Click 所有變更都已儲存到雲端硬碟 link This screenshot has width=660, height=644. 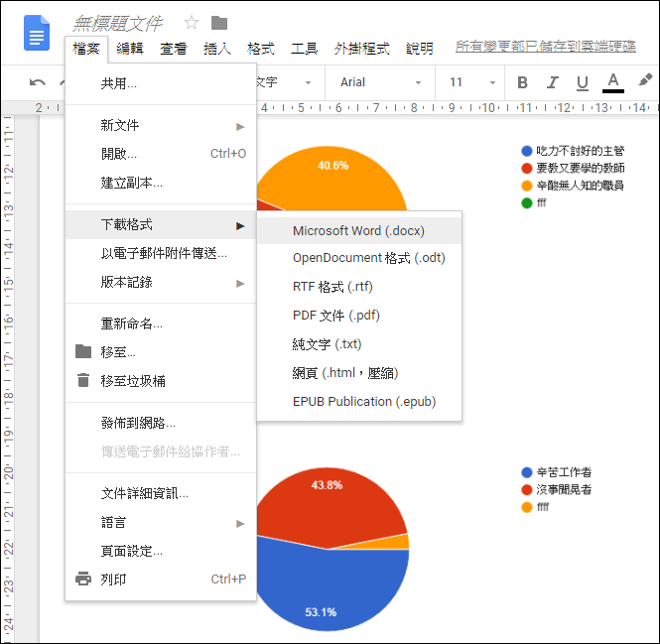coord(546,47)
